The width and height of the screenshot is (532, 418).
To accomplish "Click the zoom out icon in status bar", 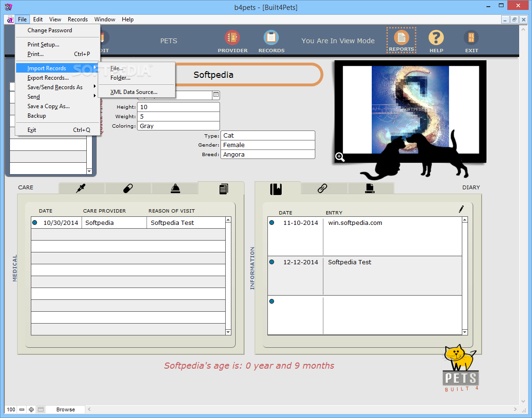I will 22,409.
